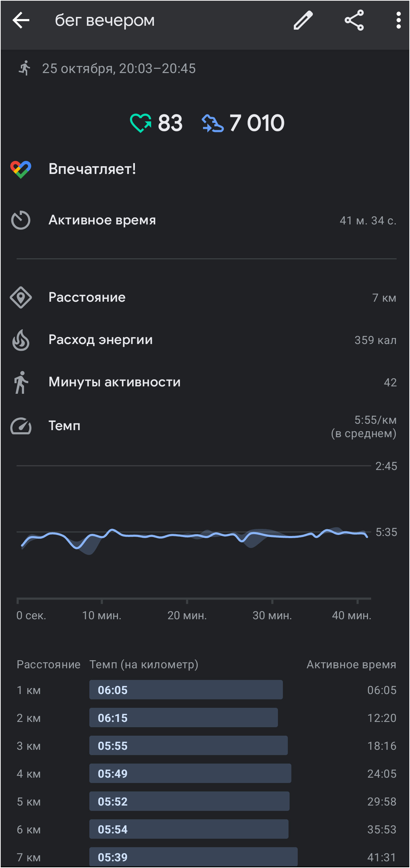
Task: Tap the flame icon for Расход энергии
Action: 21,340
